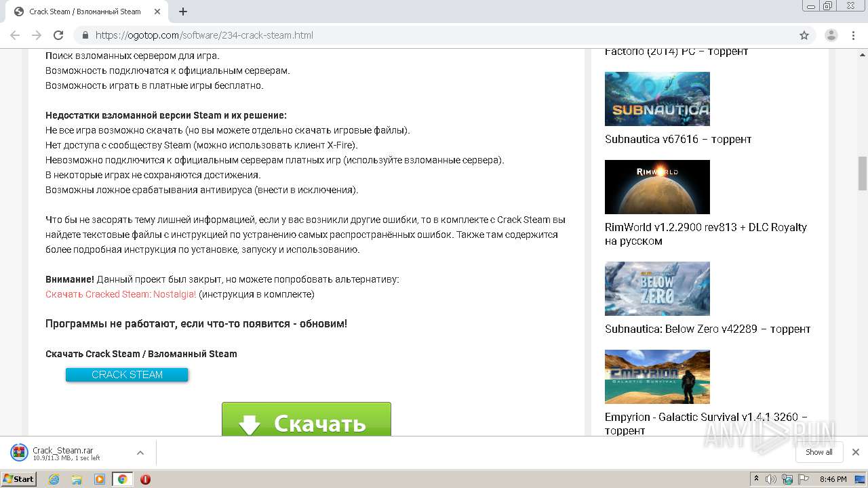This screenshot has width=868, height=488.
Task: Click the page vertical scrollbar thumb
Action: pos(863,173)
